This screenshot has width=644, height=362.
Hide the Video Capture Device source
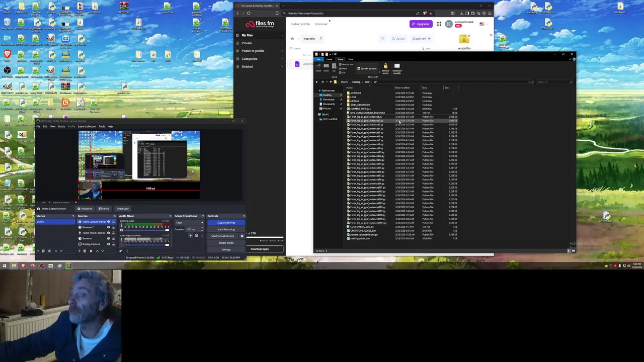pos(108,222)
